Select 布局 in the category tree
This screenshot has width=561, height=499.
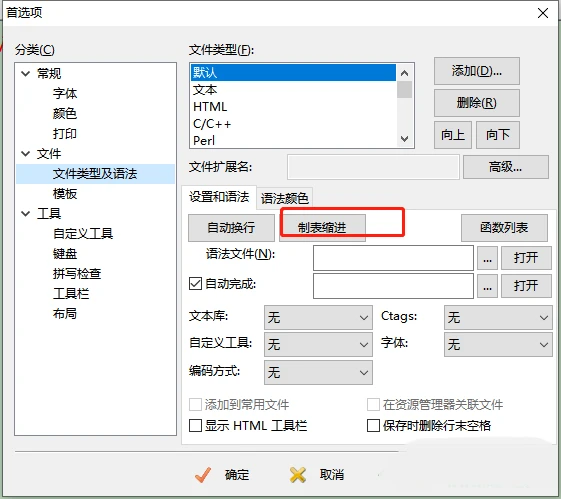coord(65,314)
